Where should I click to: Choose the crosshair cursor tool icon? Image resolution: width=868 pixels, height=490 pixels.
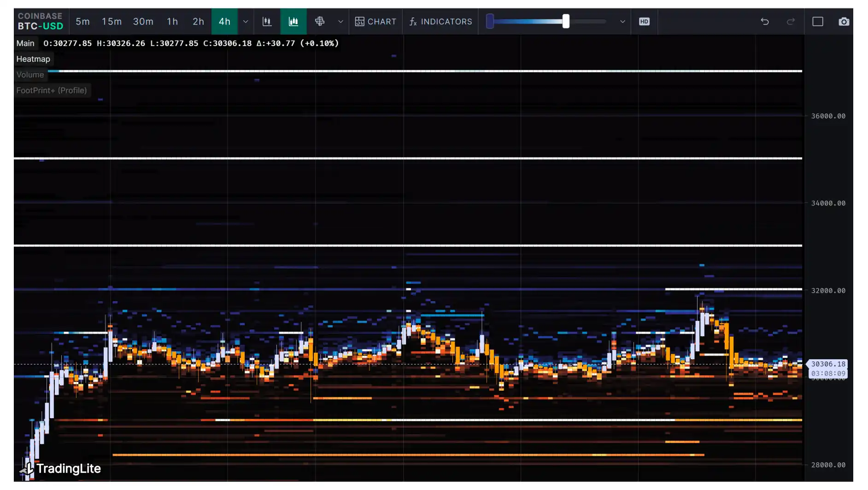[x=320, y=21]
